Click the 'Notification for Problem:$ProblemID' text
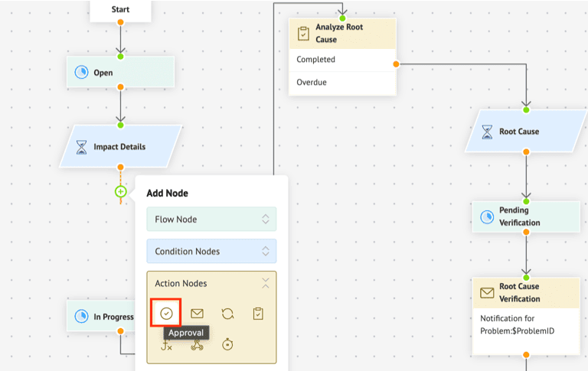The height and width of the screenshot is (371, 588). point(517,324)
